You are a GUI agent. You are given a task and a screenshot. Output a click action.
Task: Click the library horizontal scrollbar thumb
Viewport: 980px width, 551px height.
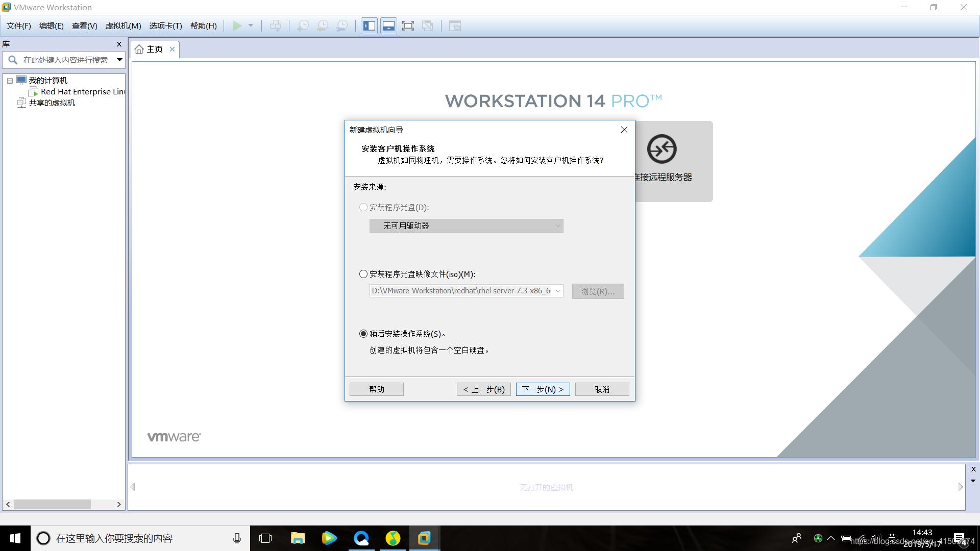click(52, 504)
